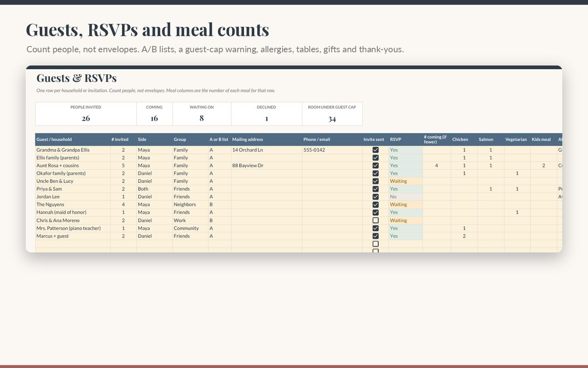Uncheck Invite sent for Aunt Rosa + cousins

pos(376,165)
